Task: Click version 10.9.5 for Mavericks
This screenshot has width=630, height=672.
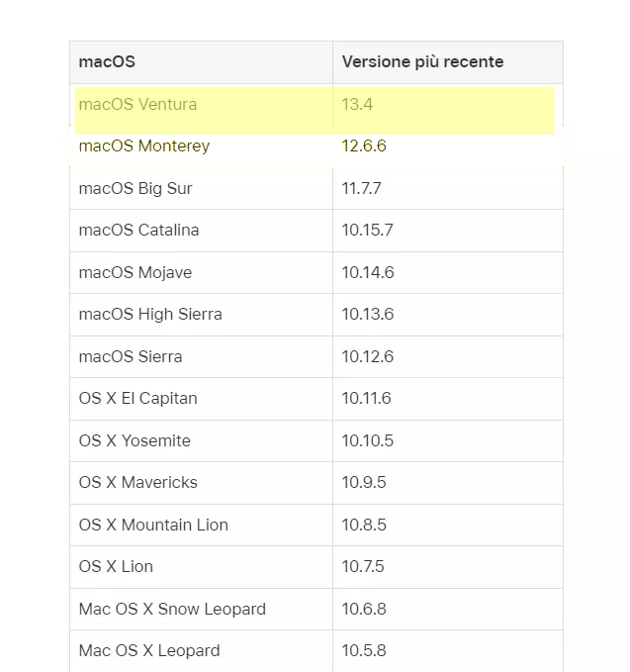Action: (363, 483)
